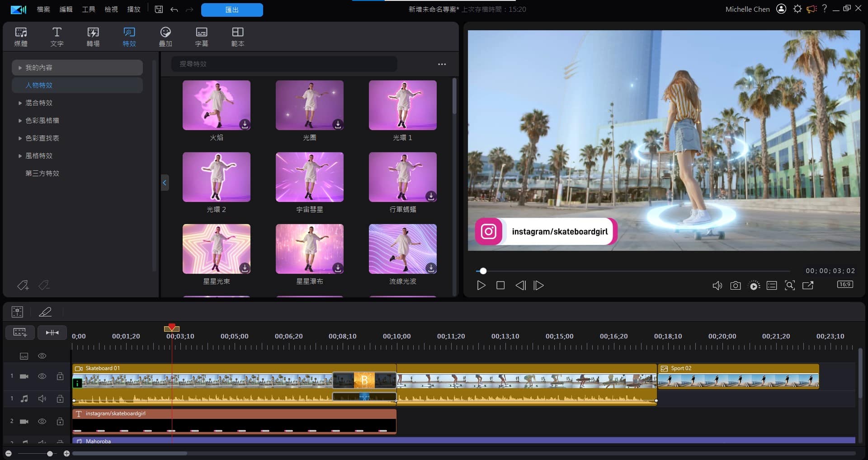This screenshot has height=460, width=868.
Task: Mute the audio track speaker icon
Action: point(42,398)
